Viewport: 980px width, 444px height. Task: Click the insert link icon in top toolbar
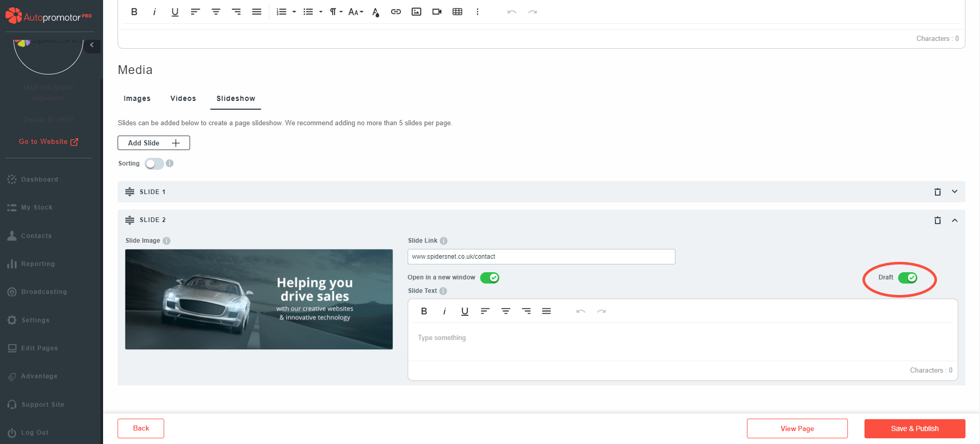pyautogui.click(x=396, y=12)
